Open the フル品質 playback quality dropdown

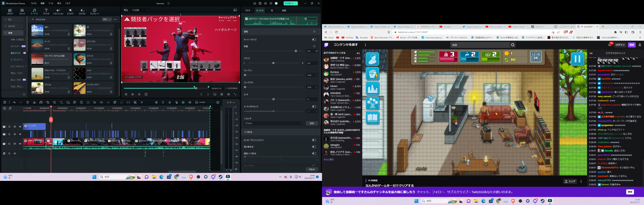[140, 10]
